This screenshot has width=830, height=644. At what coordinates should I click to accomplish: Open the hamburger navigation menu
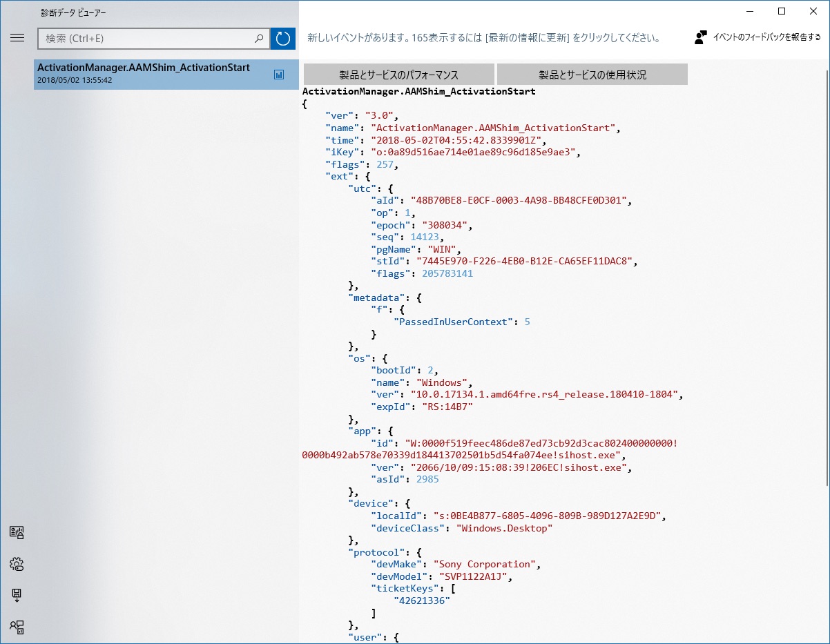(17, 38)
